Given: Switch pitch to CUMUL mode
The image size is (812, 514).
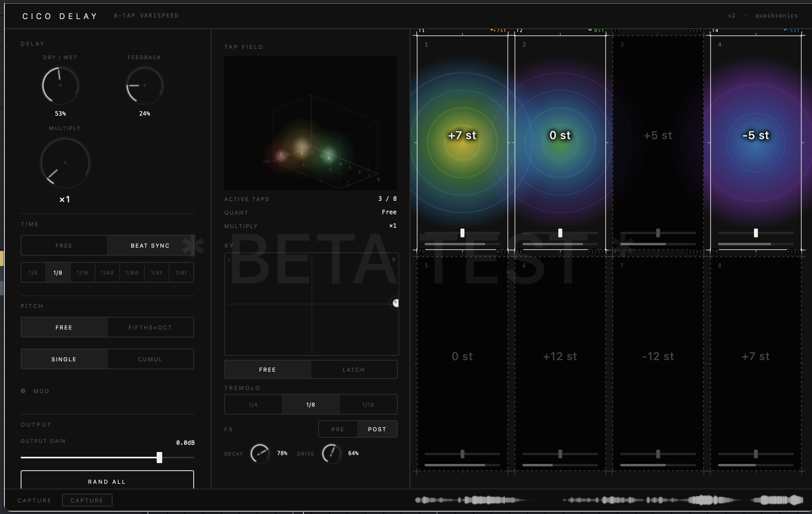Looking at the screenshot, I should pos(150,359).
